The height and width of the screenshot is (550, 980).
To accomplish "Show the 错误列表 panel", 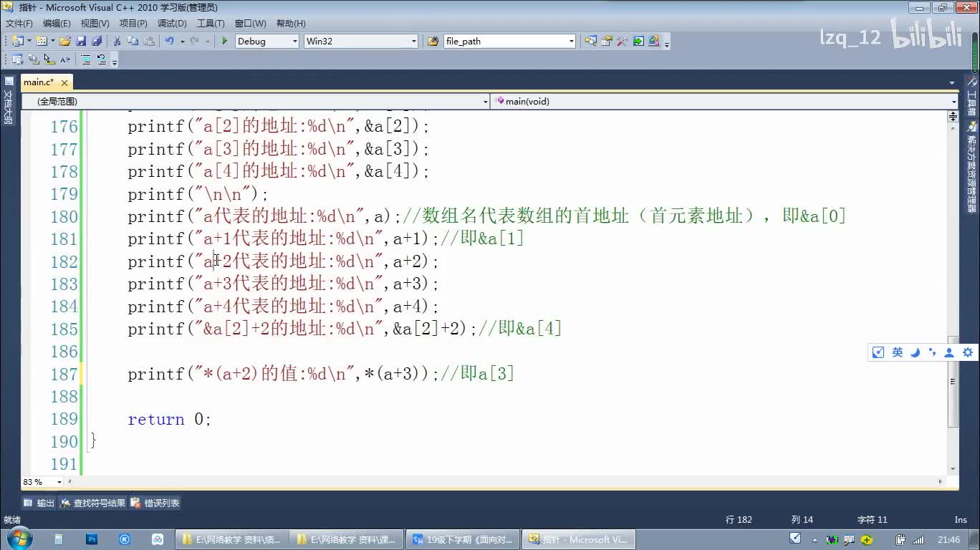I will pos(155,503).
